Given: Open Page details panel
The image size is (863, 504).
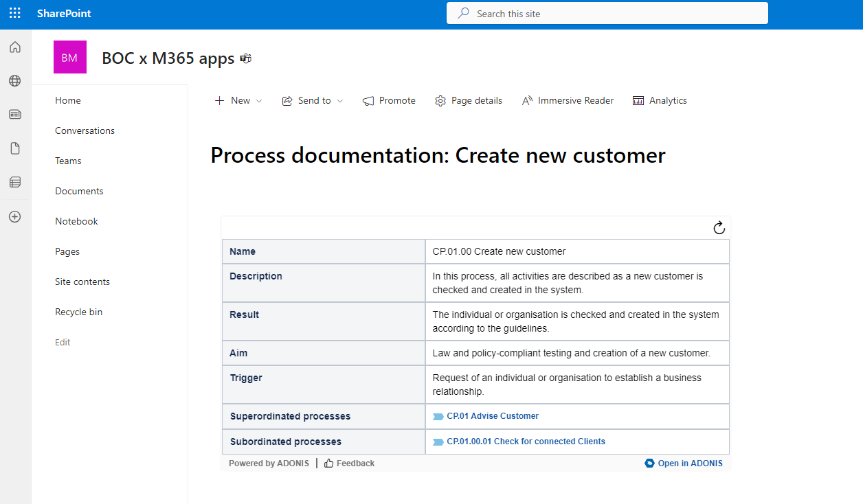Looking at the screenshot, I should pos(469,101).
